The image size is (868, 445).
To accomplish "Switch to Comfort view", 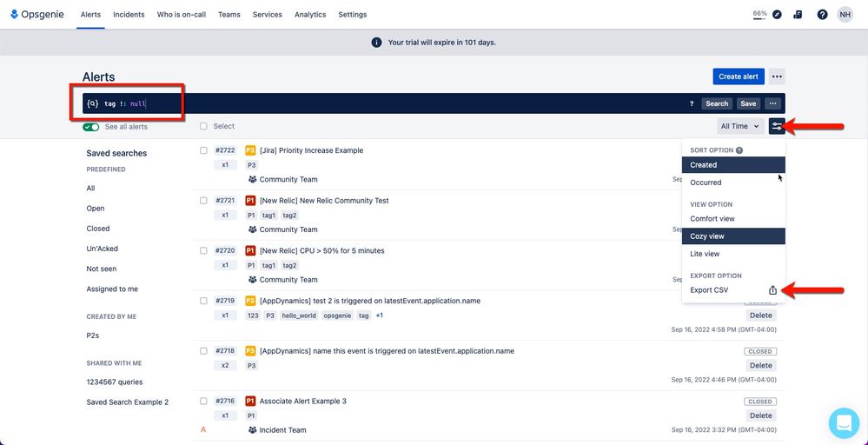I will pos(733,219).
